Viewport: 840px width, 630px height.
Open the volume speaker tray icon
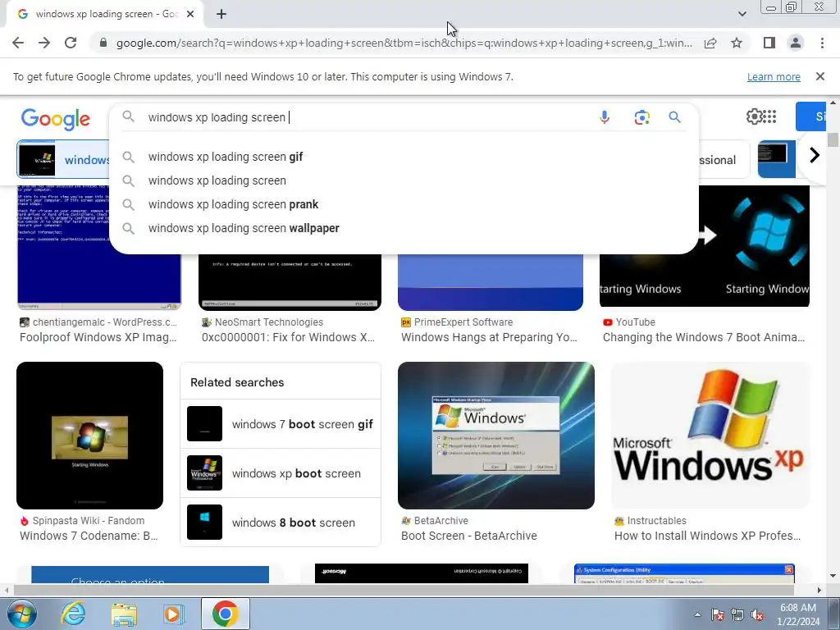pos(757,614)
